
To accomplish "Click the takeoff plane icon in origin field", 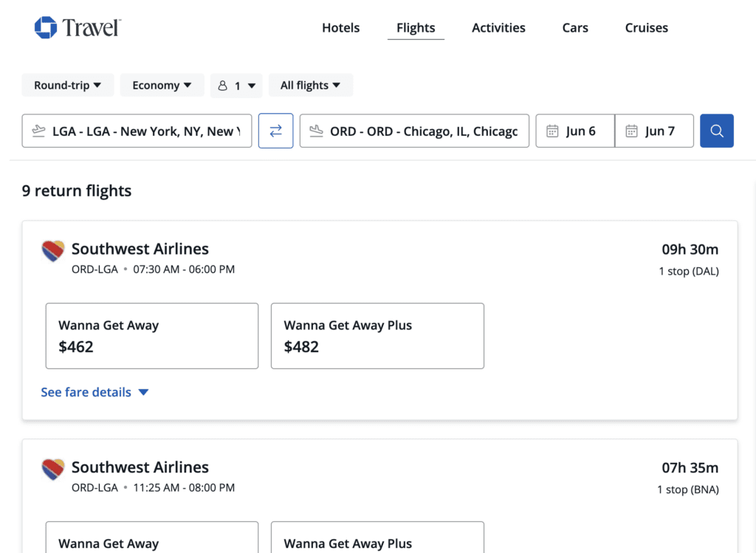I will pyautogui.click(x=39, y=131).
